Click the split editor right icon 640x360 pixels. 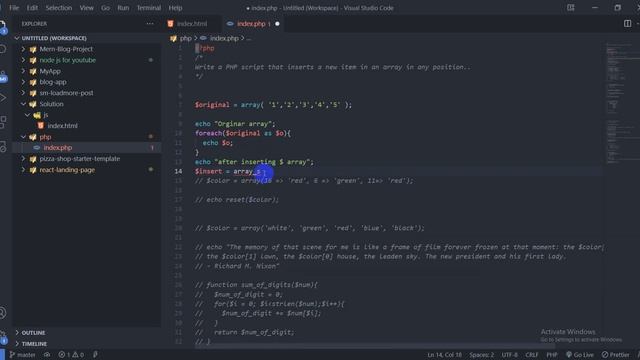point(627,24)
